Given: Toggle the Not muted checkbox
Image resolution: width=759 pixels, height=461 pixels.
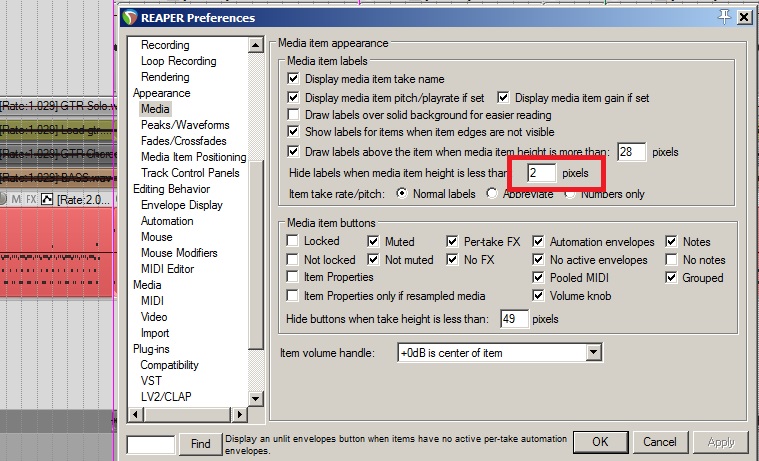Looking at the screenshot, I should (373, 259).
